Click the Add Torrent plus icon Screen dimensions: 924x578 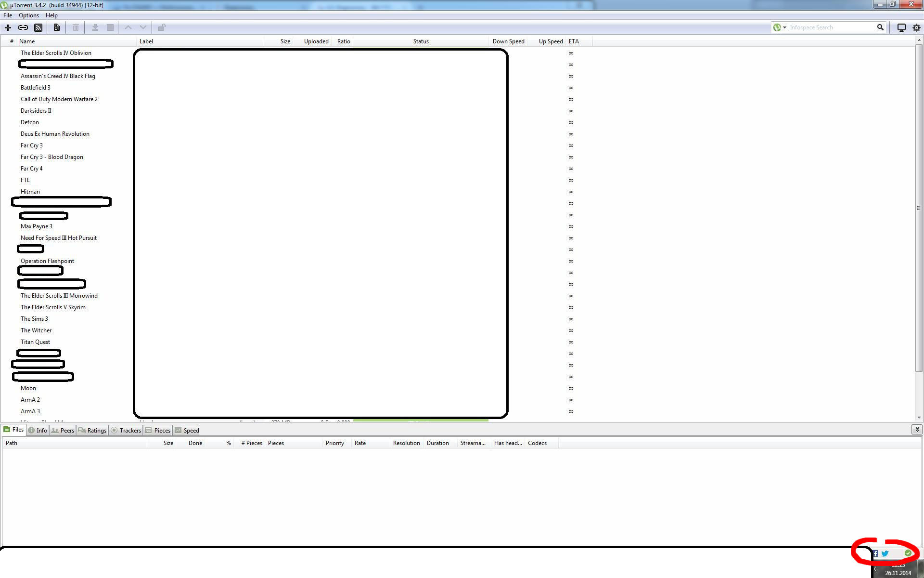[x=8, y=27]
